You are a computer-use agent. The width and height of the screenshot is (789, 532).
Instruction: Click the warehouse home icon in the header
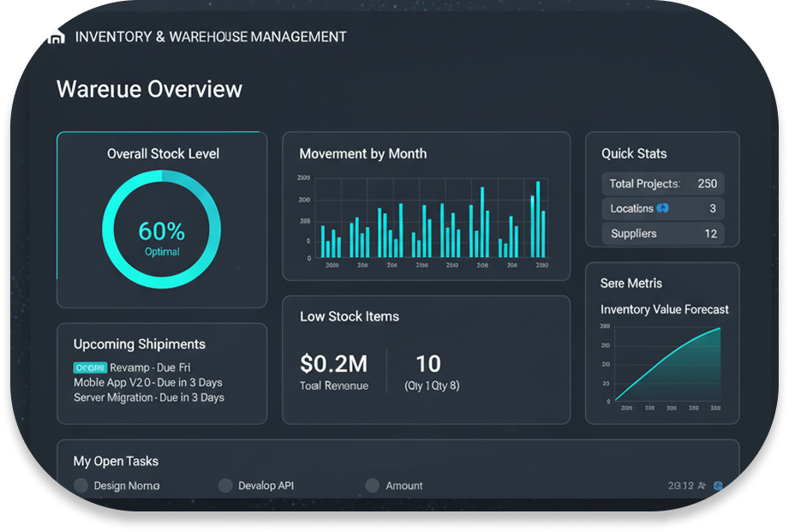[x=57, y=37]
